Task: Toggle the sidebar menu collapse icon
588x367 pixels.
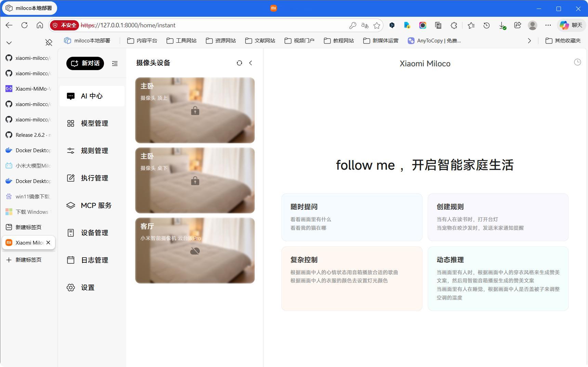Action: click(115, 64)
